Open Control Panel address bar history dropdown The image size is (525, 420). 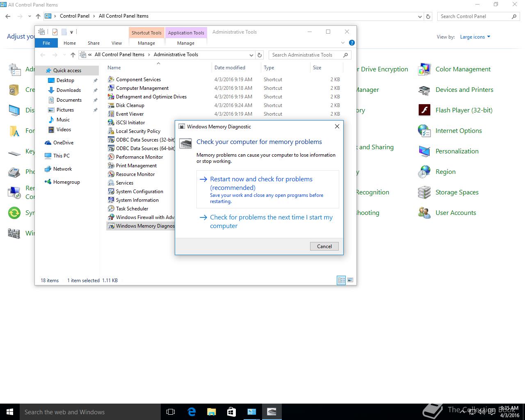tap(420, 16)
